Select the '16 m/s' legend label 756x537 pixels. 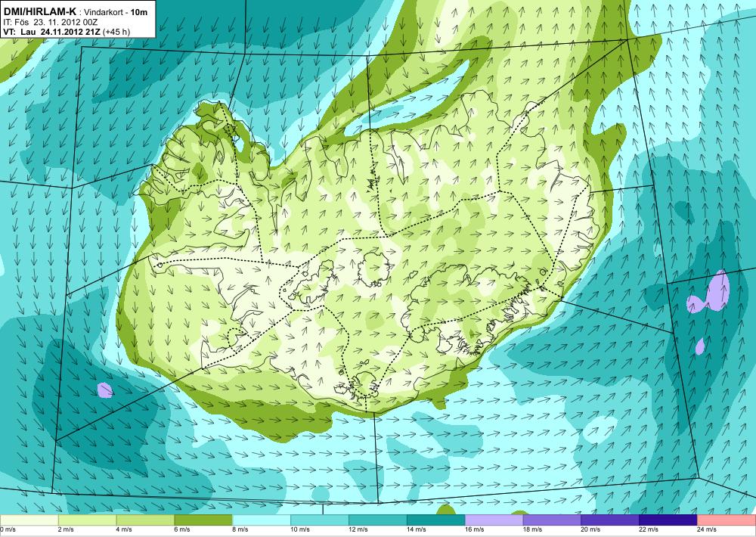click(475, 529)
